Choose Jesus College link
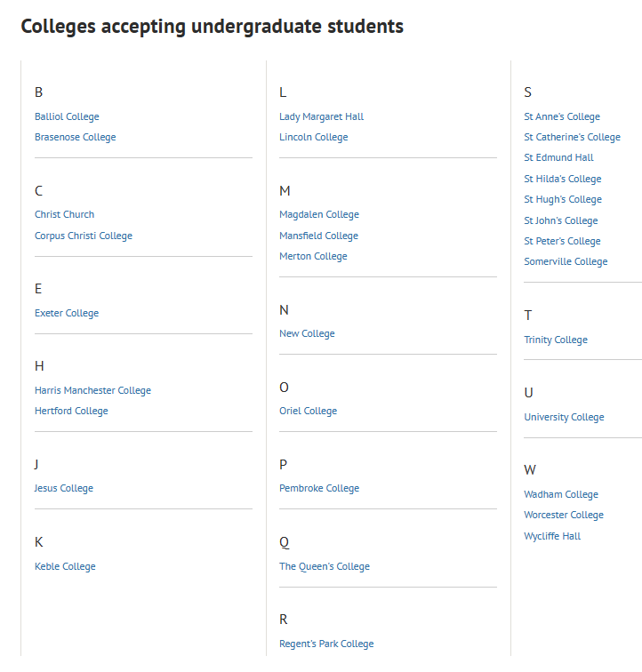The height and width of the screenshot is (672, 642). 63,488
